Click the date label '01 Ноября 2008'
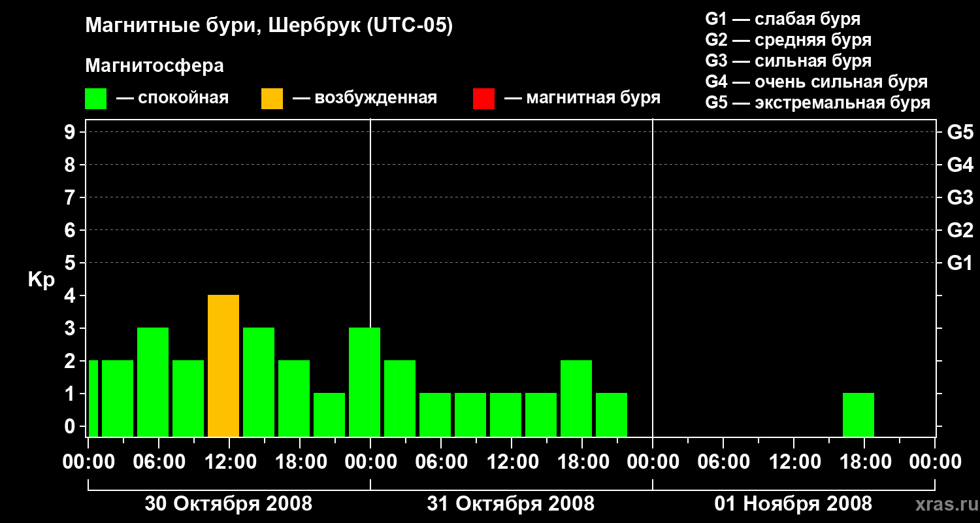This screenshot has width=980, height=523. point(793,504)
